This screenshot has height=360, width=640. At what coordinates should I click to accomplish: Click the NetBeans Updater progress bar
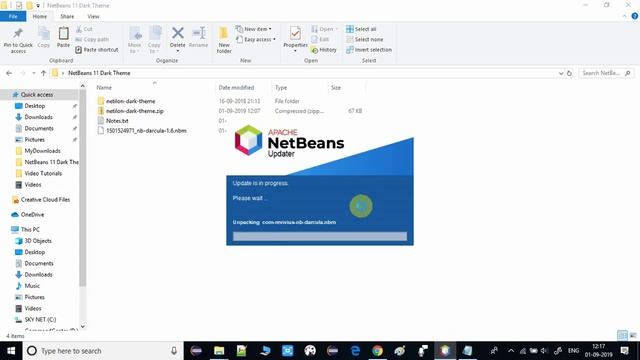[320, 236]
